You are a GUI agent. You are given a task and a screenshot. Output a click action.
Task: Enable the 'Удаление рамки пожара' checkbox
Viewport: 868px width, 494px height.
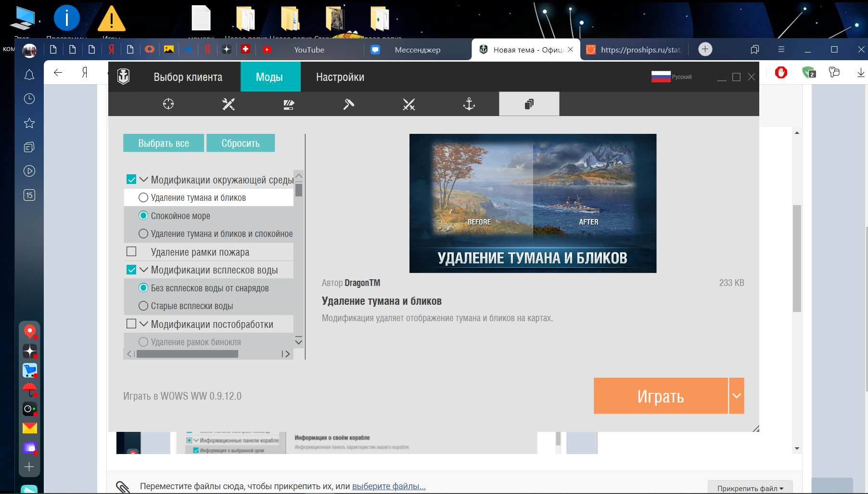[131, 252]
